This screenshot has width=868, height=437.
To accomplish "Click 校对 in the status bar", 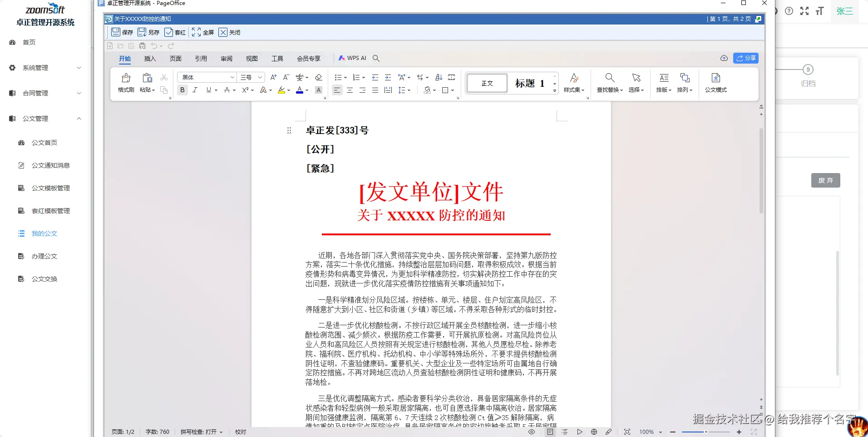I will 241,432.
